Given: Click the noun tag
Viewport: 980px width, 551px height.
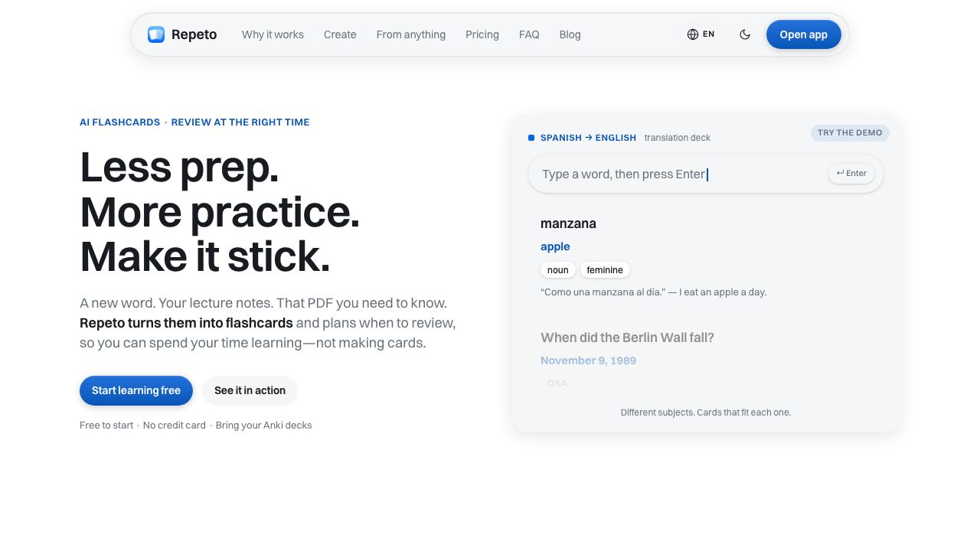Looking at the screenshot, I should (558, 269).
